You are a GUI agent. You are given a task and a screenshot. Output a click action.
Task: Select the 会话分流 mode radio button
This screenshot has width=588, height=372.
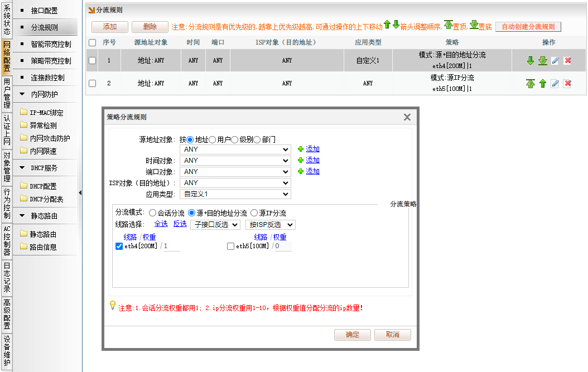[153, 213]
